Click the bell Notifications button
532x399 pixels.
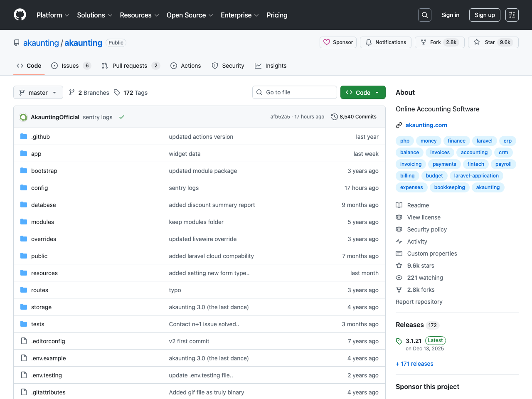coord(386,42)
